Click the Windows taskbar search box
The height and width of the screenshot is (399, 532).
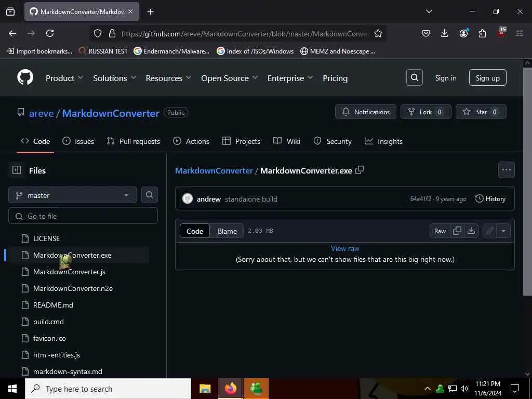pos(108,389)
